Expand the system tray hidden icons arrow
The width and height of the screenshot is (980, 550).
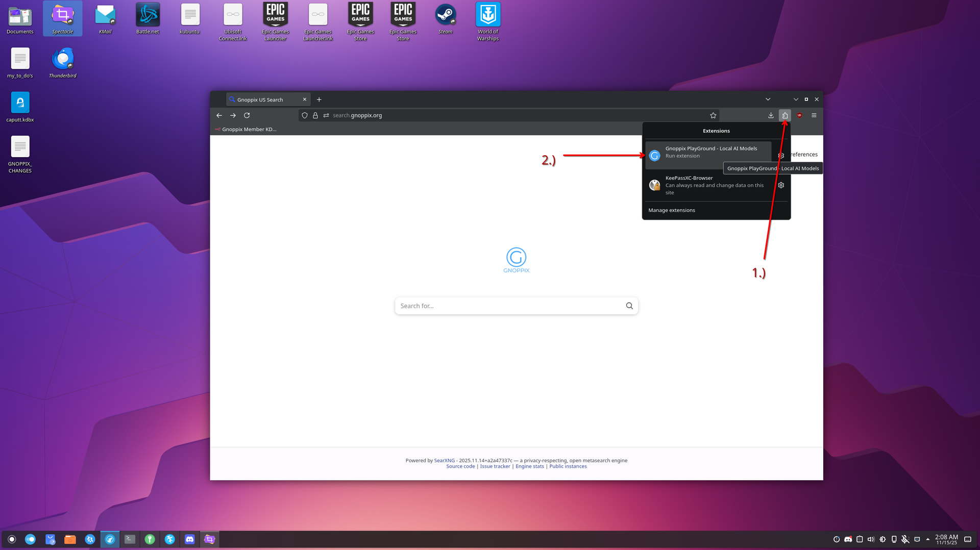click(927, 539)
